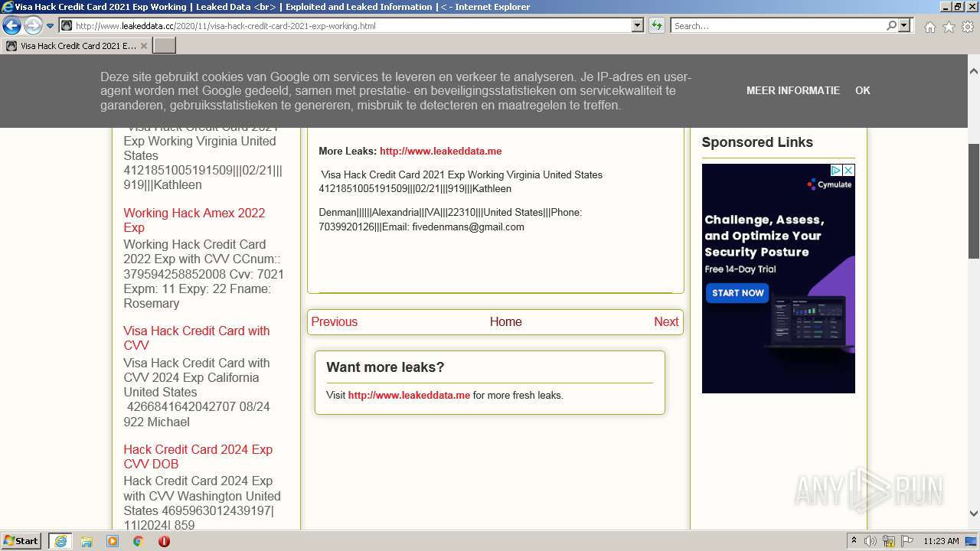Click the network tray icon

(x=889, y=541)
